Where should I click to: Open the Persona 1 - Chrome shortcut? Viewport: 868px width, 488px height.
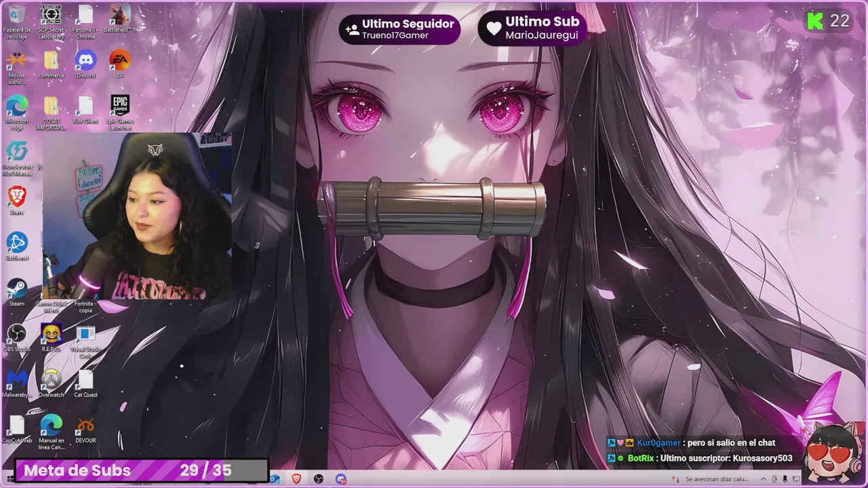(x=85, y=22)
